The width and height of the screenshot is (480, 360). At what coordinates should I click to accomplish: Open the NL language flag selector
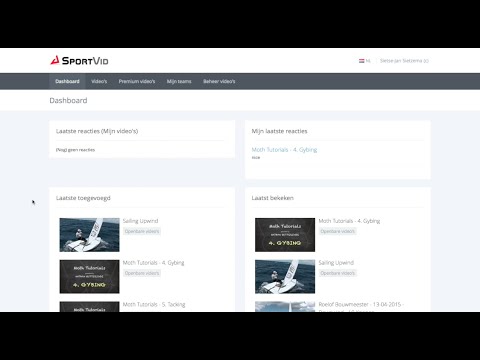(365, 61)
